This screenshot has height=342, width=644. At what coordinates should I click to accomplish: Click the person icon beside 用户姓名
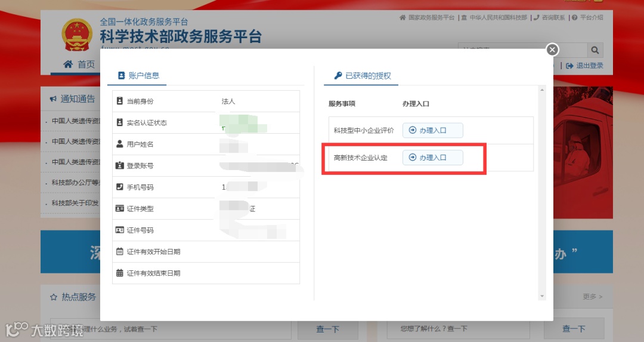coord(119,143)
